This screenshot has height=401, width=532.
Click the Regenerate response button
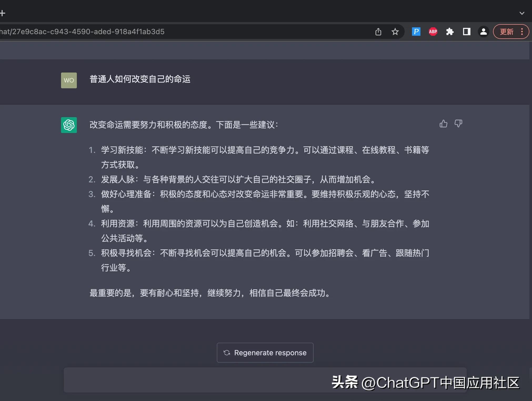(265, 353)
